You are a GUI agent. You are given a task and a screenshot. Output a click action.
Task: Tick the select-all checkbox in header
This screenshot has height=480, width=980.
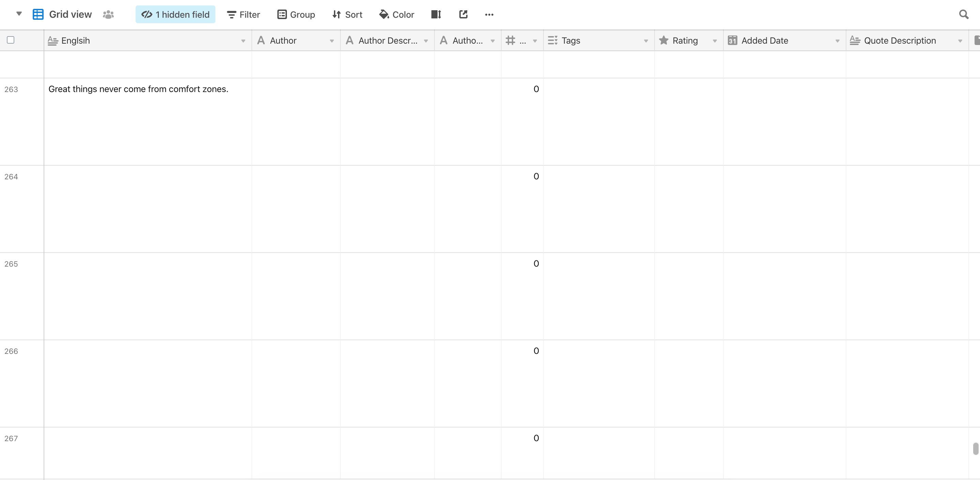[x=11, y=40]
